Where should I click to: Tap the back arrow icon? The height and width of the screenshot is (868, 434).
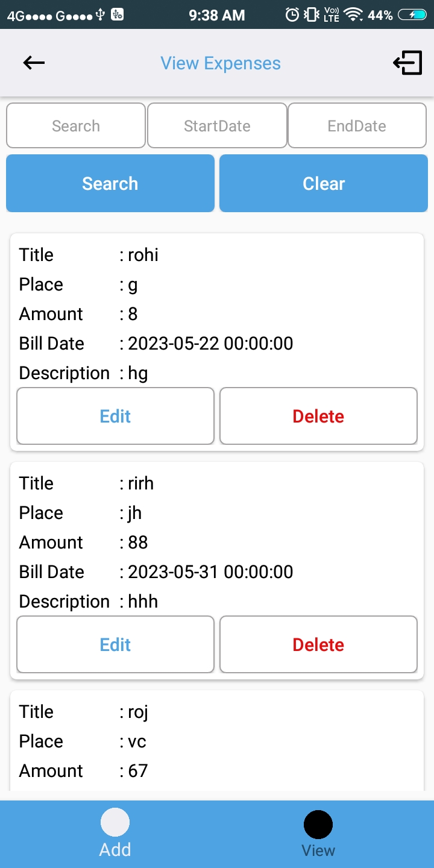34,63
